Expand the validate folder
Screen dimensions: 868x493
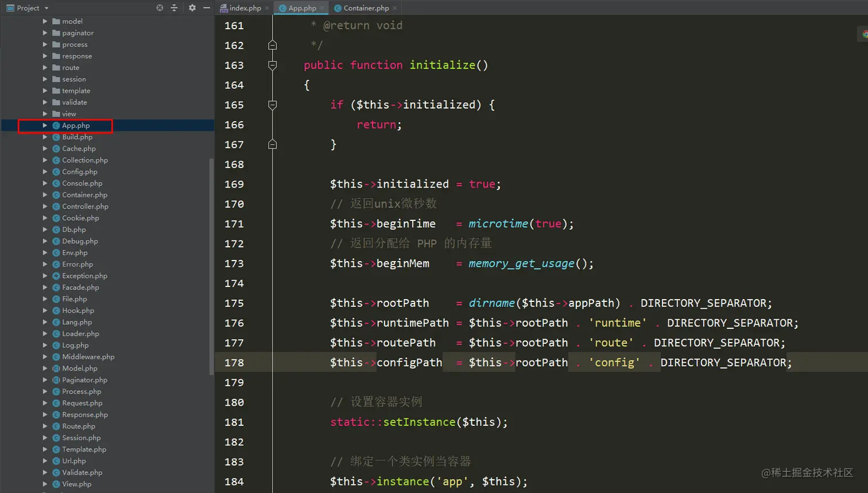coord(45,102)
